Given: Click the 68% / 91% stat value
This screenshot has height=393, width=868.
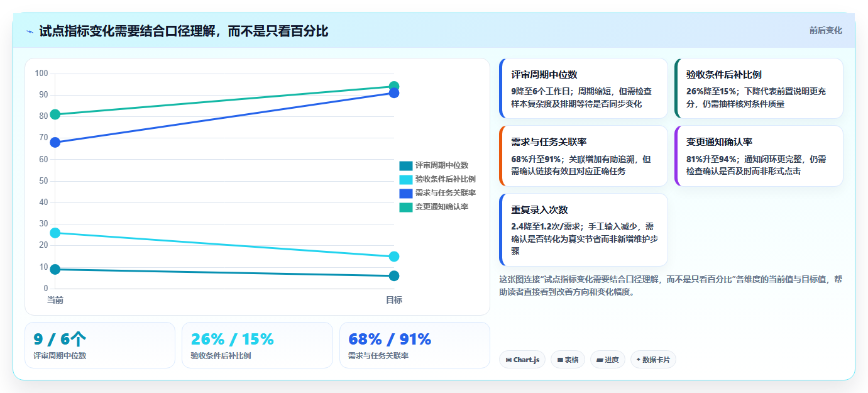Looking at the screenshot, I should point(390,340).
